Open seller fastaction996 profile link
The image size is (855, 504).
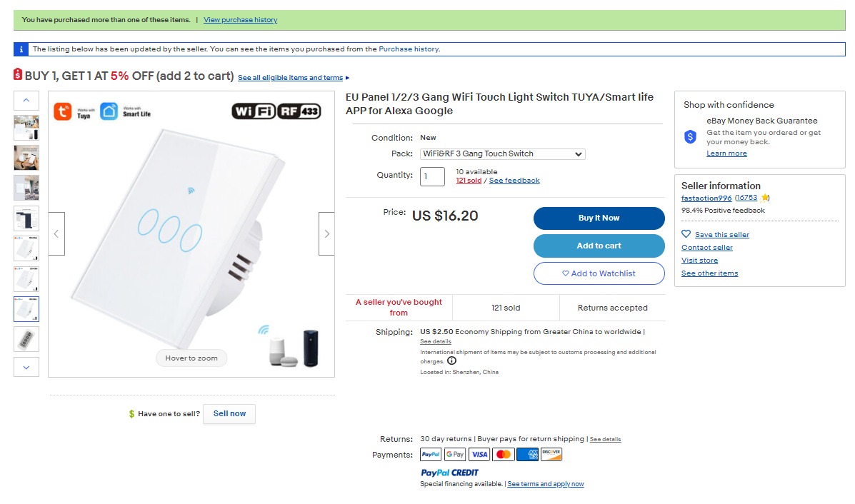pyautogui.click(x=706, y=198)
